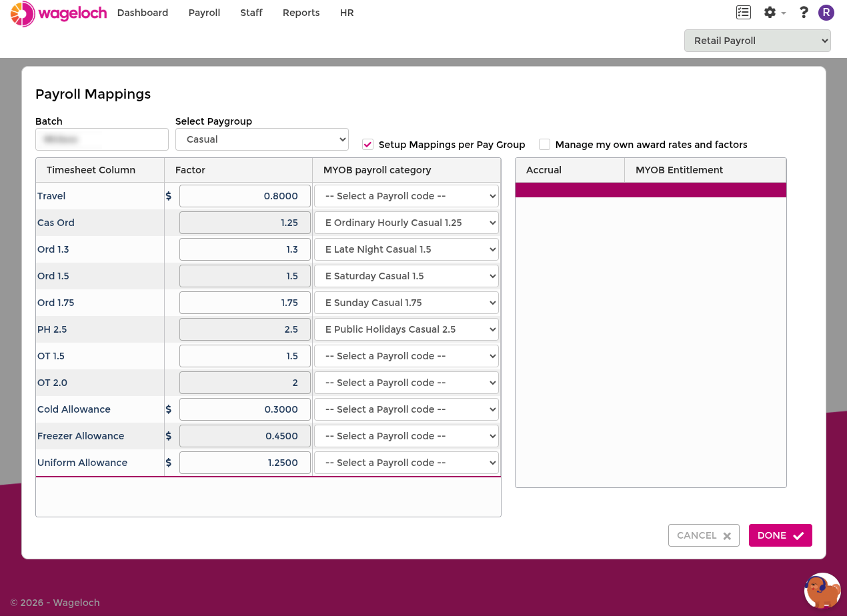Click the OT 2.0 row label

click(x=52, y=383)
